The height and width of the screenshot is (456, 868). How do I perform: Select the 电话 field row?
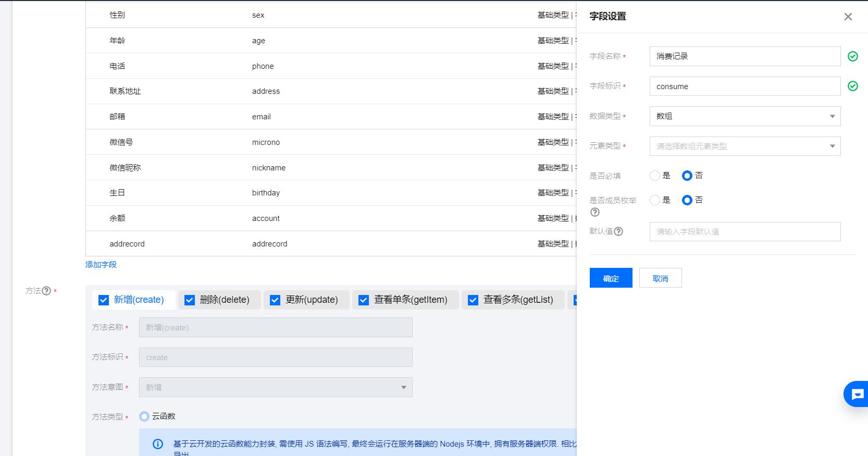pyautogui.click(x=331, y=66)
